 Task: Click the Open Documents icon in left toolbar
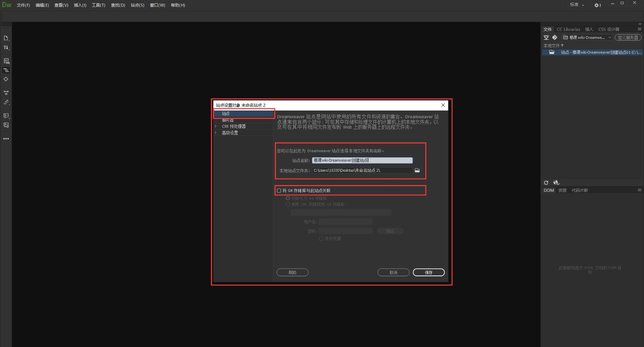tap(6, 38)
